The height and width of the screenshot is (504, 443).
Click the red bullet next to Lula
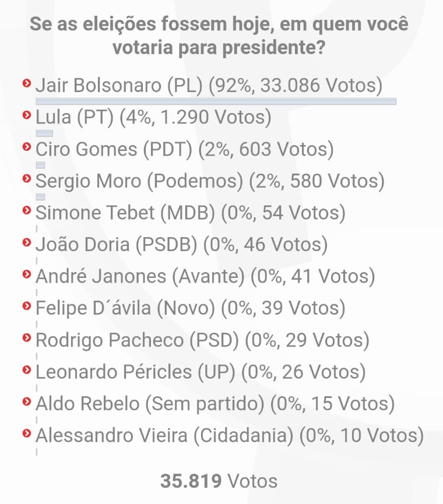tap(26, 115)
